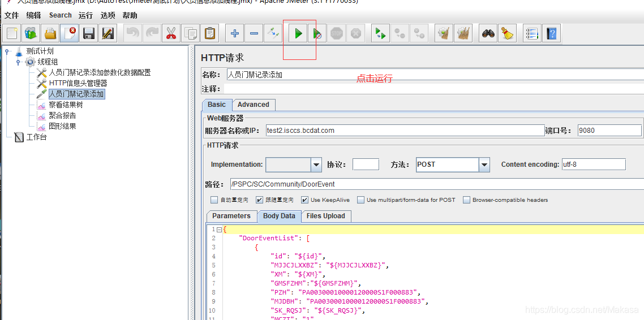Toggle the 自动重定向 checkbox
The width and height of the screenshot is (644, 320).
pos(214,200)
